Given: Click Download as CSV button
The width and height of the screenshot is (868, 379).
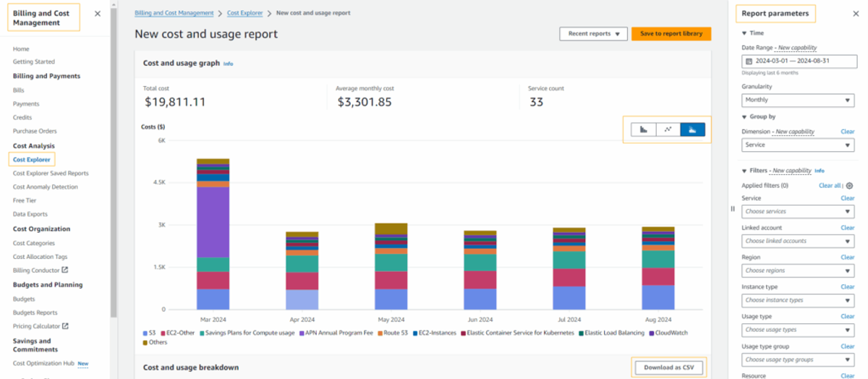Looking at the screenshot, I should click(x=668, y=367).
